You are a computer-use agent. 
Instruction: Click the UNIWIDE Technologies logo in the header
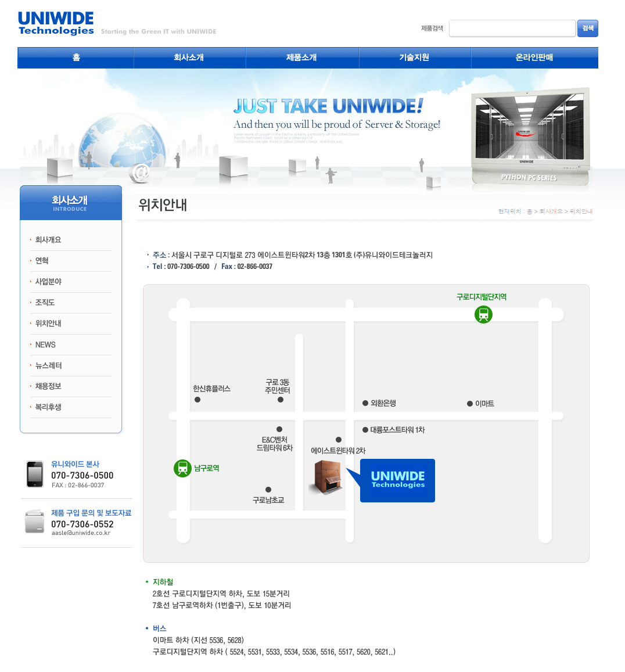tap(56, 24)
